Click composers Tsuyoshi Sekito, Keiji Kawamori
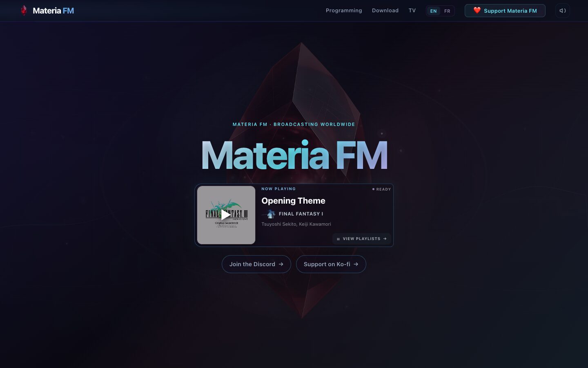The width and height of the screenshot is (588, 368). pyautogui.click(x=296, y=224)
